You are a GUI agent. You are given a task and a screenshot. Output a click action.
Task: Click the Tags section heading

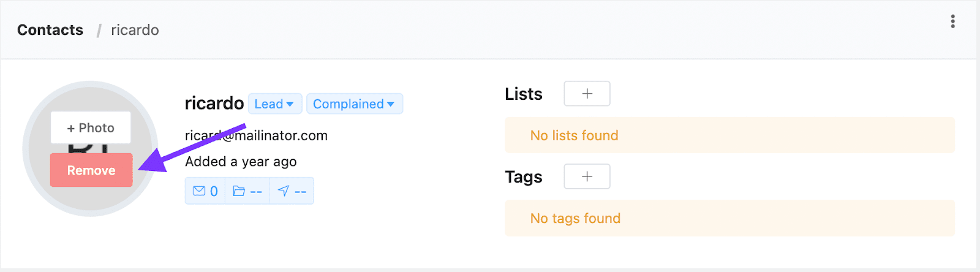click(x=524, y=177)
